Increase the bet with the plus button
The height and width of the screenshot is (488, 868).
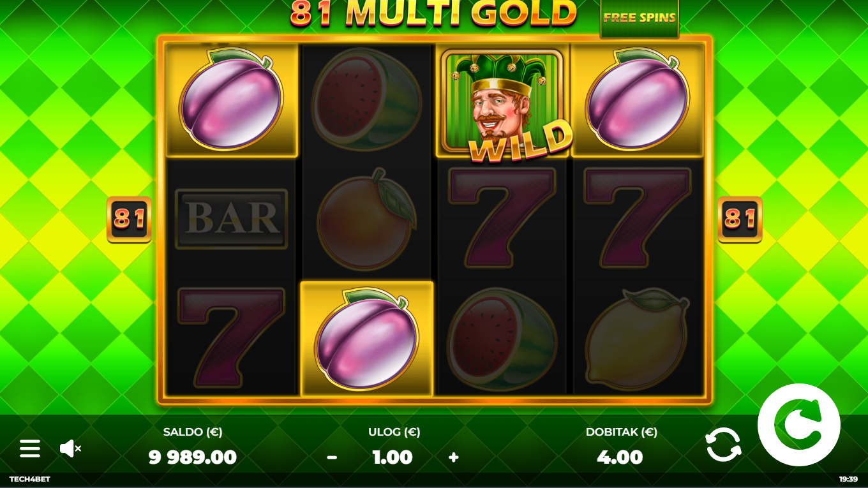click(454, 457)
